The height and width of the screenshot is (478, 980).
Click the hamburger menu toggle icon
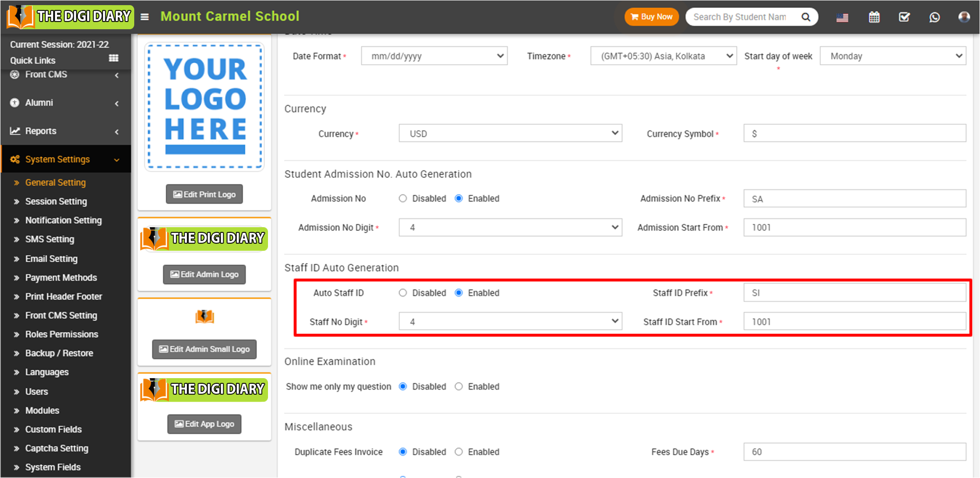point(145,17)
